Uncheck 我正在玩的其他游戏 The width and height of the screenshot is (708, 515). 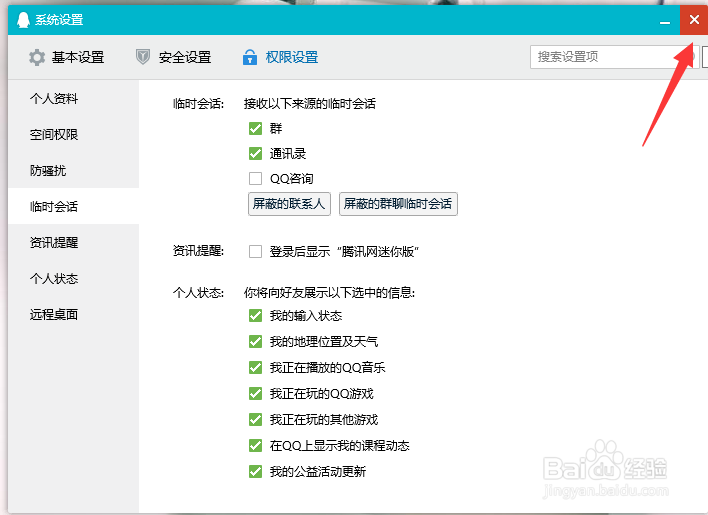pyautogui.click(x=256, y=420)
